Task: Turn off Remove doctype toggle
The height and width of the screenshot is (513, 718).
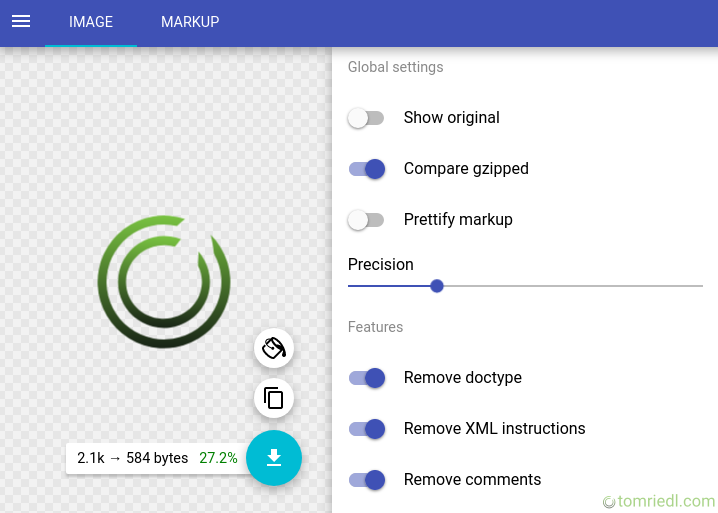Action: [366, 378]
